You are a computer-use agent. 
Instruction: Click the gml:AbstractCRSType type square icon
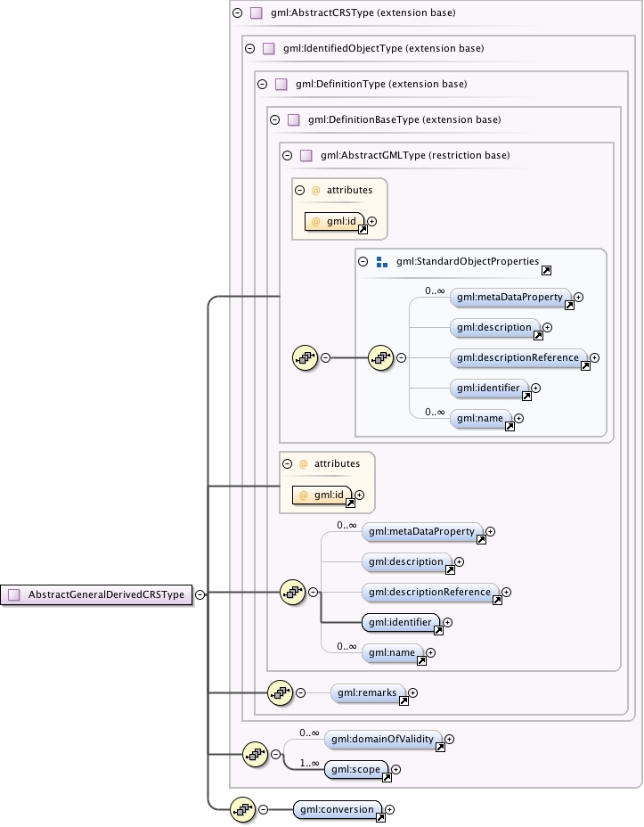click(257, 12)
